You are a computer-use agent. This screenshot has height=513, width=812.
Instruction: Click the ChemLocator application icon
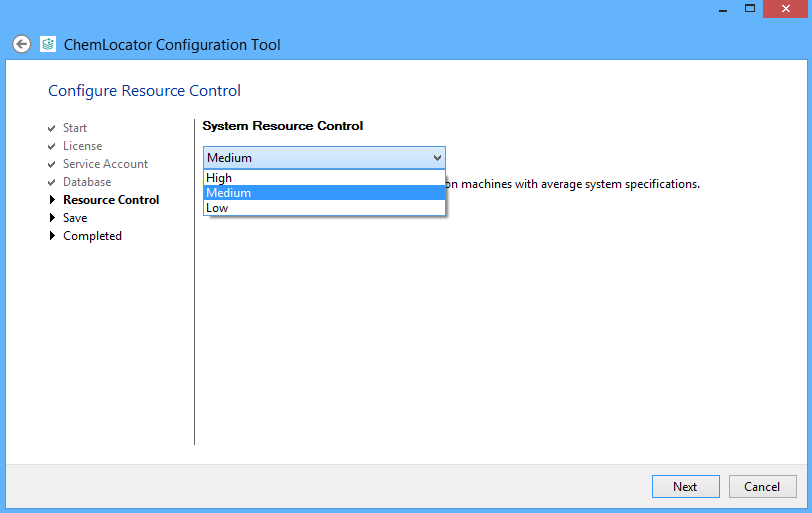coord(48,44)
